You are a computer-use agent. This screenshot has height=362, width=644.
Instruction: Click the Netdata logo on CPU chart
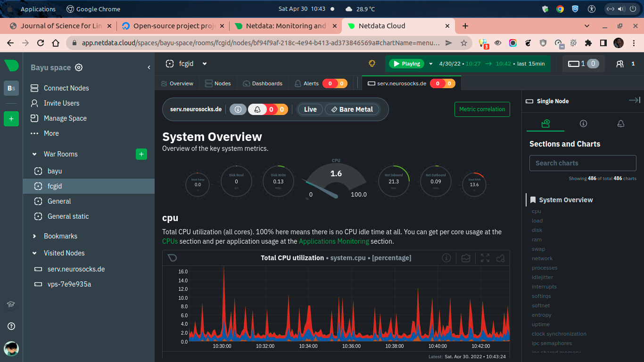click(x=173, y=258)
